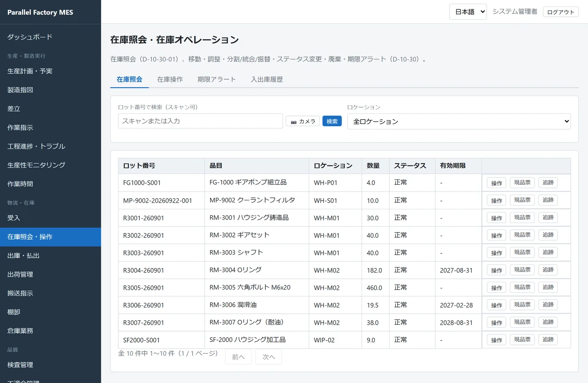Click the 品目 column header
Viewport: 588px width, 383px height.
pos(256,166)
